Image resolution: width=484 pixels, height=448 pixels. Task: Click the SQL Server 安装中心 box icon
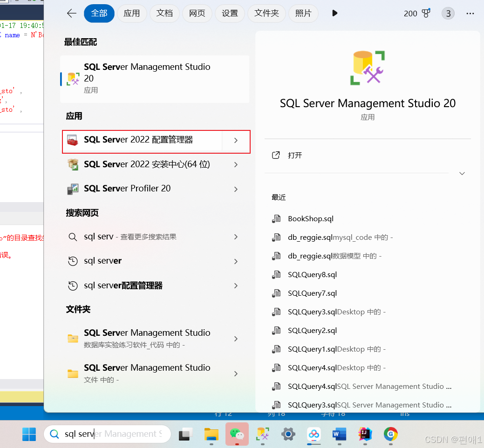pyautogui.click(x=73, y=164)
